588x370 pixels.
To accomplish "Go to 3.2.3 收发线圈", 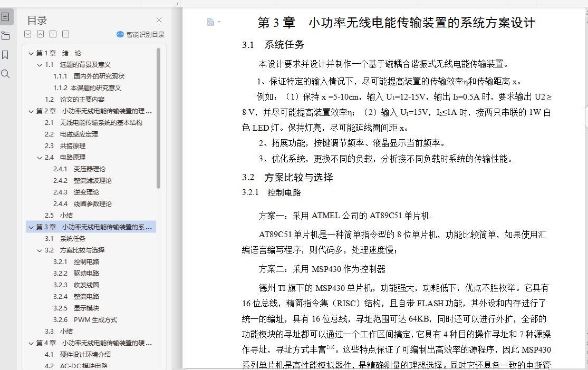I will [x=76, y=285].
